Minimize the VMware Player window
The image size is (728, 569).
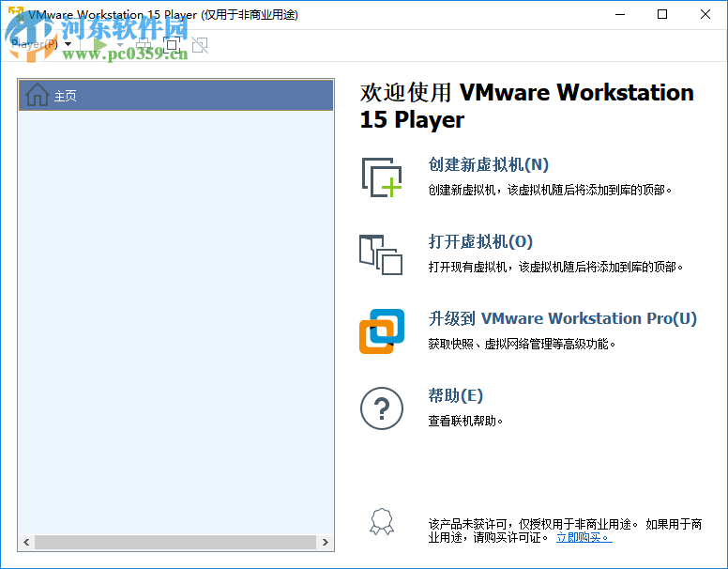click(x=620, y=14)
